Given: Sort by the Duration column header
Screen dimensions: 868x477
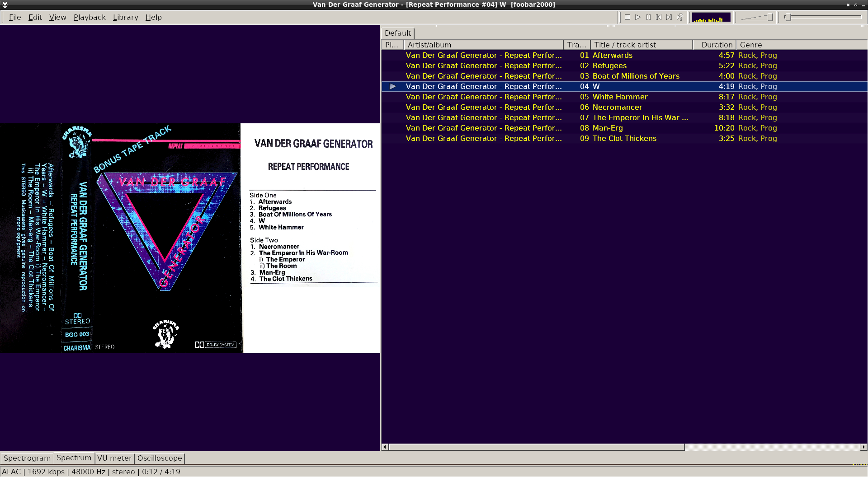Looking at the screenshot, I should pos(715,45).
